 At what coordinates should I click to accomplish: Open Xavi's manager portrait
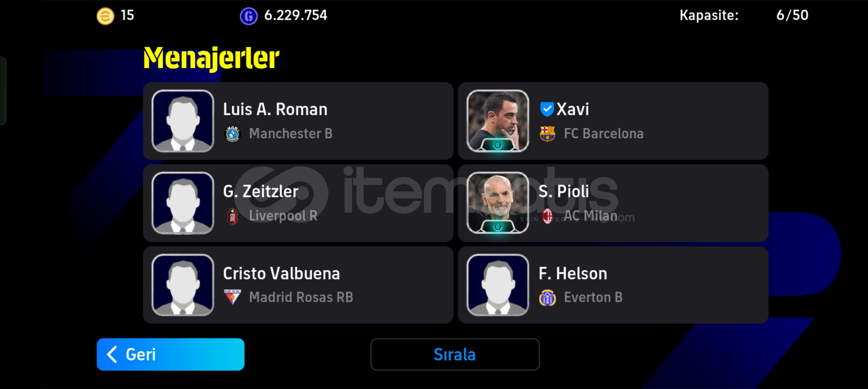click(498, 121)
